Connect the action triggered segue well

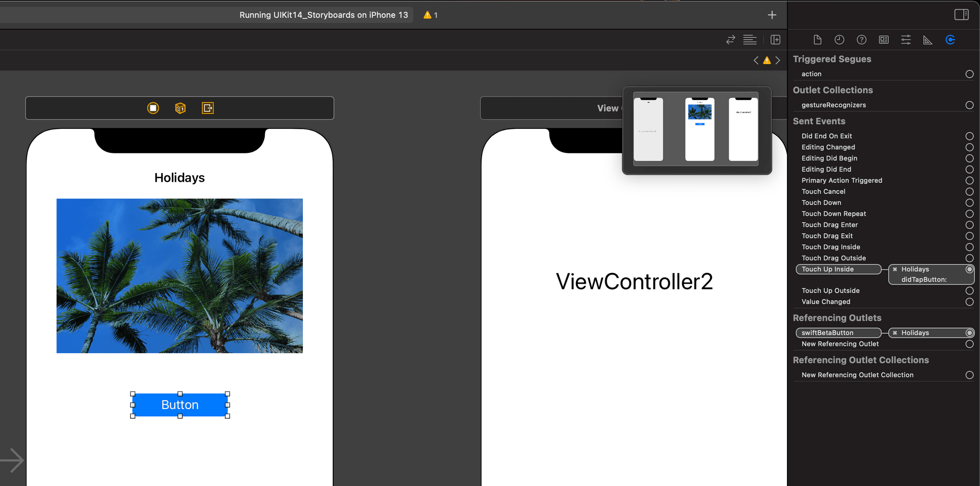[969, 74]
